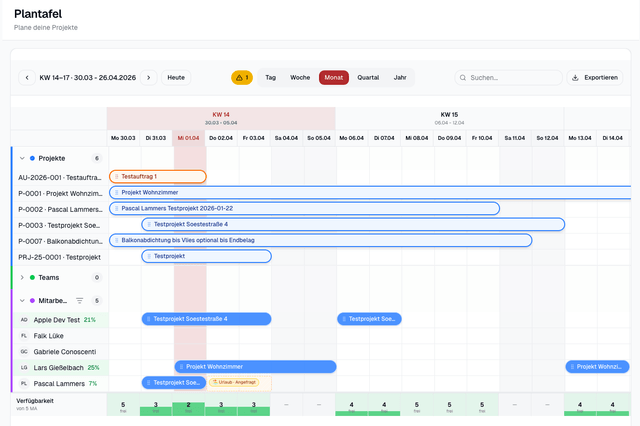640x426 pixels.
Task: Open the Urlaub - Angefragt vacation entry
Action: (x=234, y=382)
